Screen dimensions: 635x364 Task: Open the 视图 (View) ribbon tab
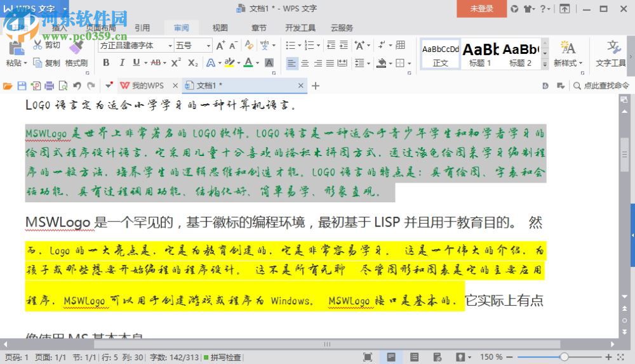(x=220, y=27)
